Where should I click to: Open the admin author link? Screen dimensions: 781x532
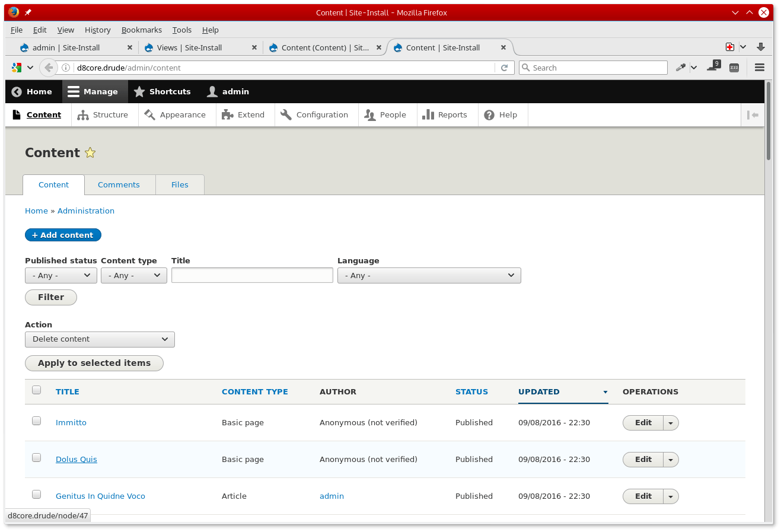point(331,496)
